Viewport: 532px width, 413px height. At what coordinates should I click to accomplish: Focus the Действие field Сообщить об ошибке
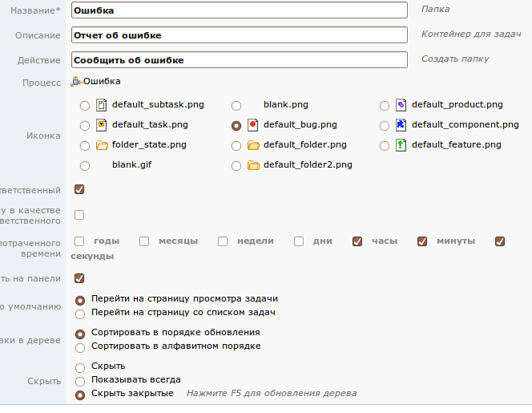[240, 60]
